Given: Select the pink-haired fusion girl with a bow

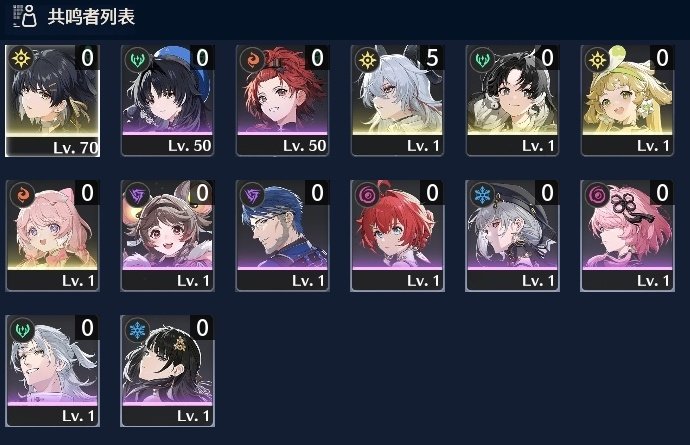Looking at the screenshot, I should [52, 236].
